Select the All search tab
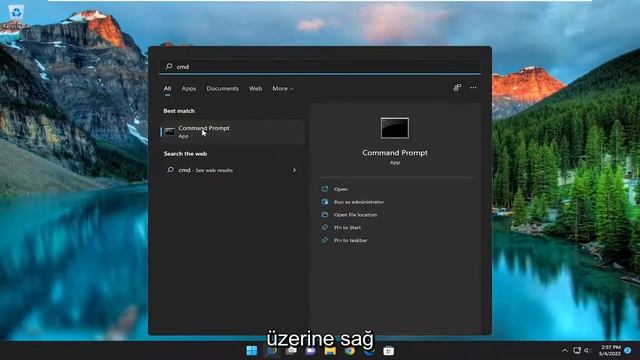The image size is (640, 360). [x=167, y=89]
